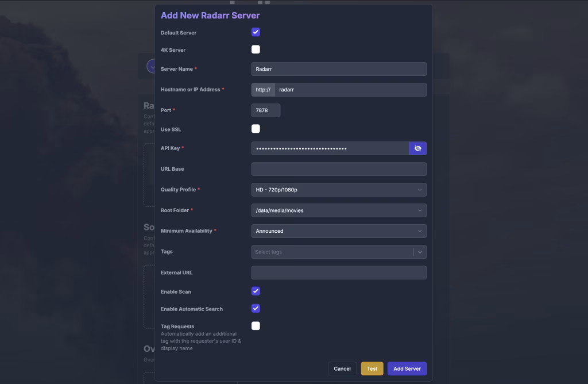
Task: Click the External URL input field
Action: pos(339,272)
